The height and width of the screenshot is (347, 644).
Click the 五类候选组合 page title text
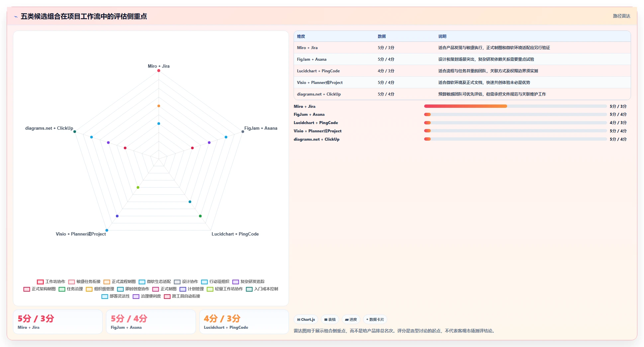pyautogui.click(x=84, y=17)
